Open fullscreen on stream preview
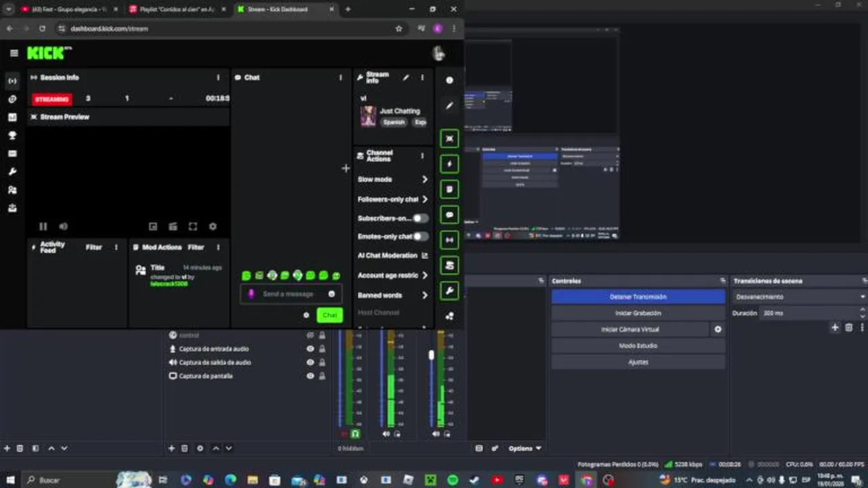Viewport: 868px width, 488px height. (x=193, y=226)
